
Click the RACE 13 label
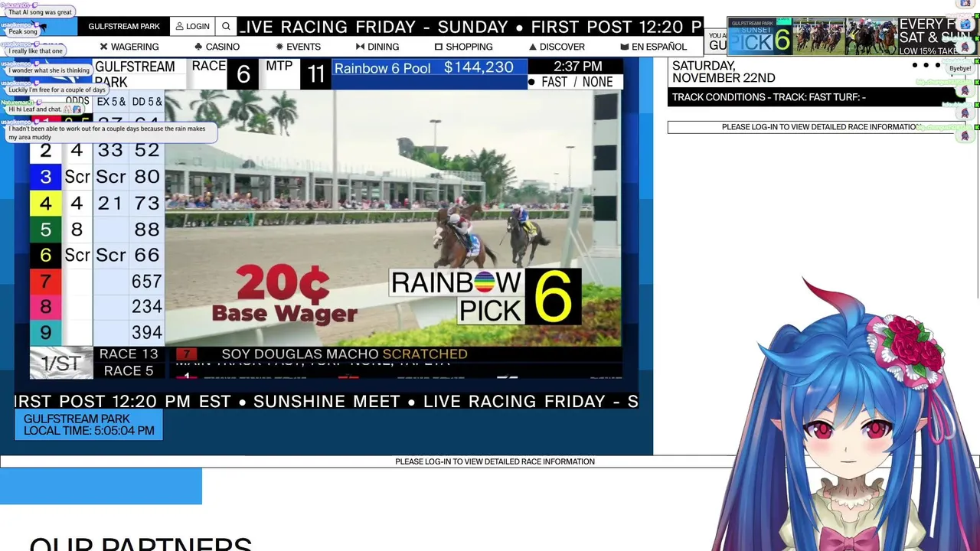[129, 354]
